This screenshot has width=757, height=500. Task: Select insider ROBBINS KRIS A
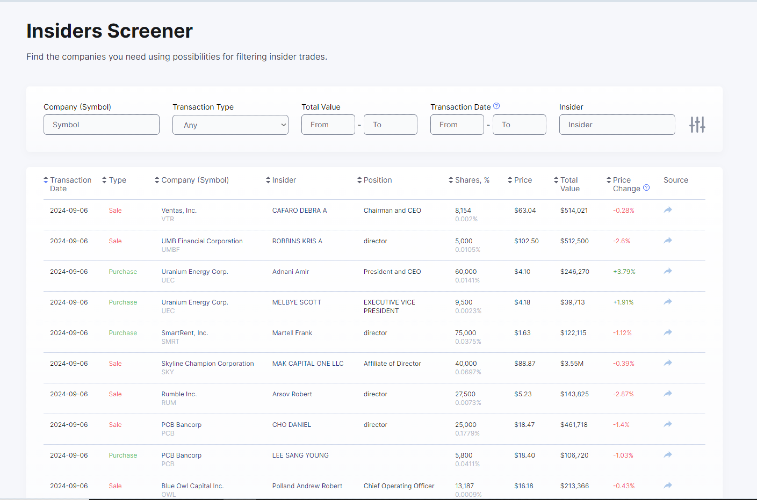click(x=297, y=241)
